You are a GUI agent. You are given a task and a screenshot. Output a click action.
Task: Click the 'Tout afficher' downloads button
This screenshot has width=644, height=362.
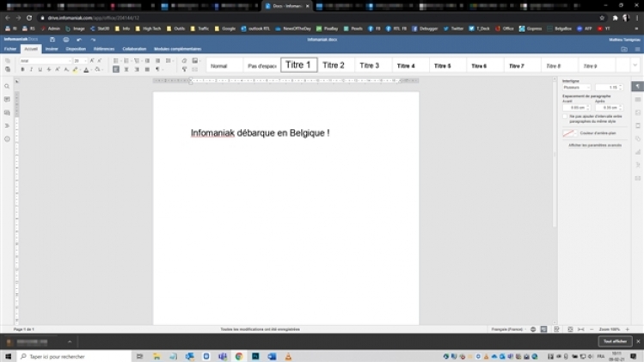614,341
